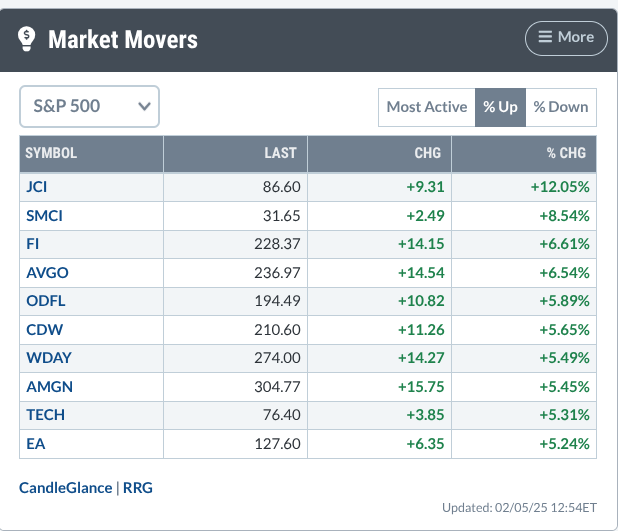Click AMGN last price 304.77
This screenshot has height=531, width=618.
(x=277, y=387)
